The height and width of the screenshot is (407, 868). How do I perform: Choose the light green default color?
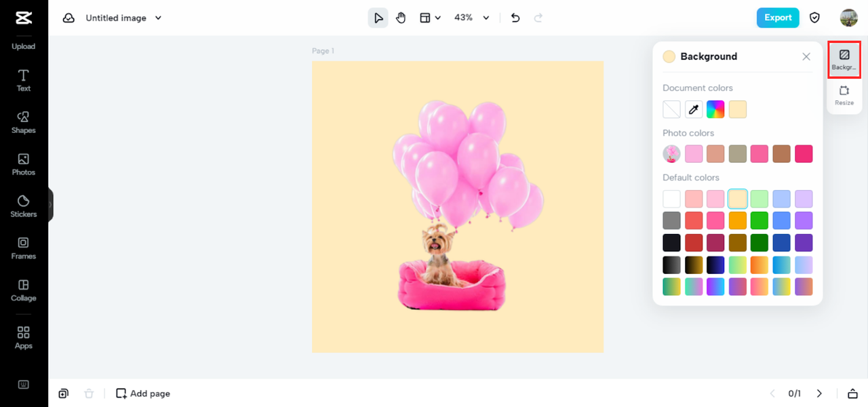coord(759,199)
